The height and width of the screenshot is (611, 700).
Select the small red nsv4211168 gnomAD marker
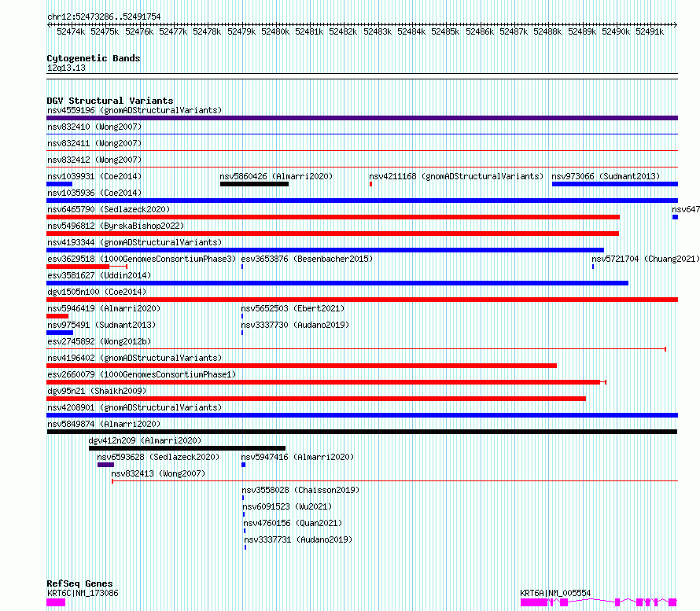370,184
